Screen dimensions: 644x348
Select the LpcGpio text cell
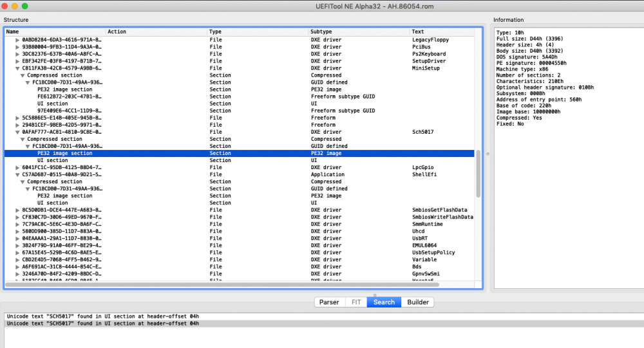point(422,167)
